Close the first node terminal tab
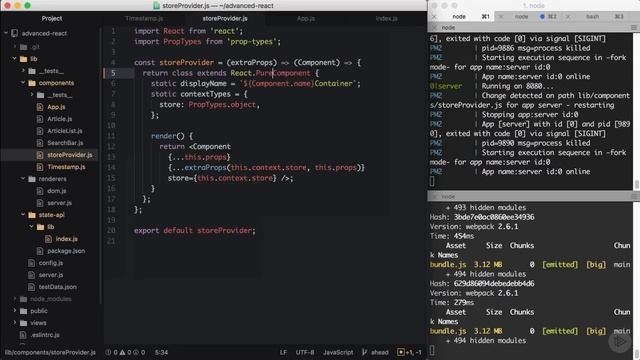The width and height of the screenshot is (640, 360). 434,17
